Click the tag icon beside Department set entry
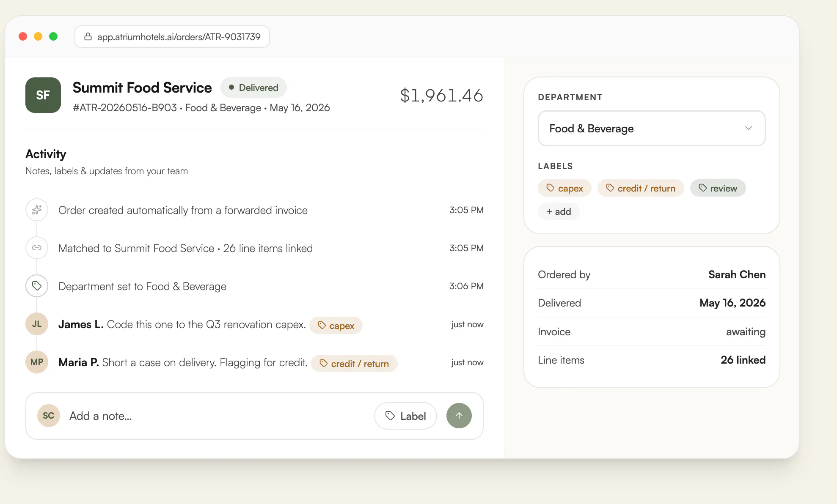 pyautogui.click(x=37, y=286)
